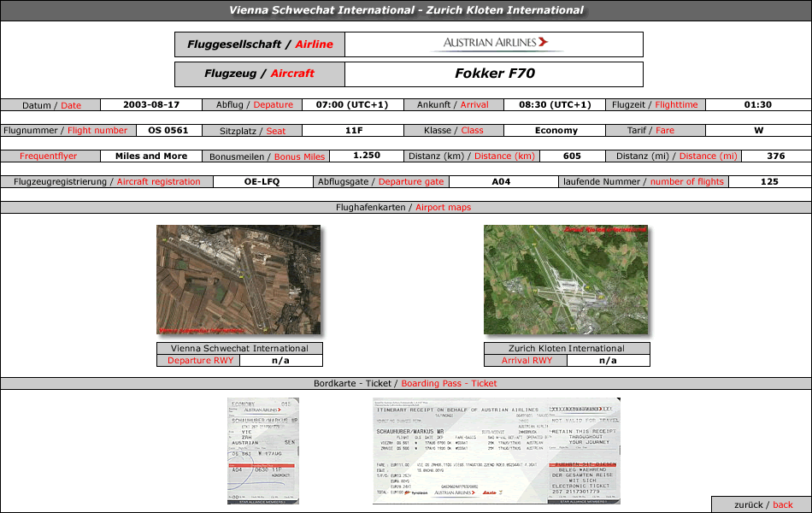This screenshot has width=812, height=513.
Task: Click the Flugzeug / Aircraft label
Action: tap(260, 74)
